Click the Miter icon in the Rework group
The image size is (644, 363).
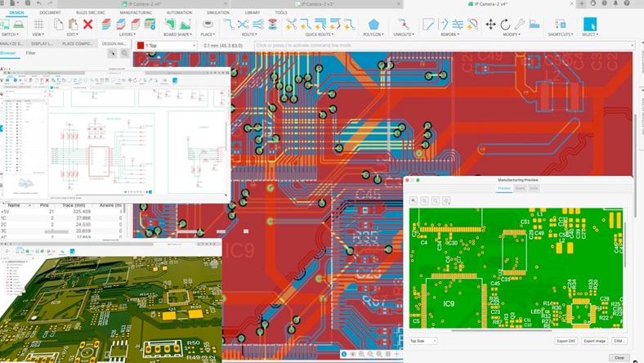(428, 25)
